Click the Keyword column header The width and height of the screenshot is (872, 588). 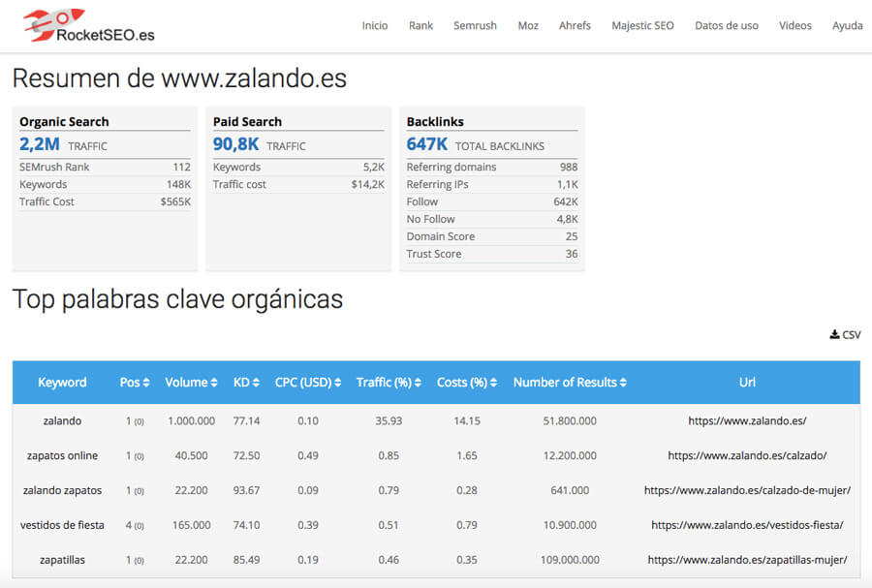click(x=62, y=383)
